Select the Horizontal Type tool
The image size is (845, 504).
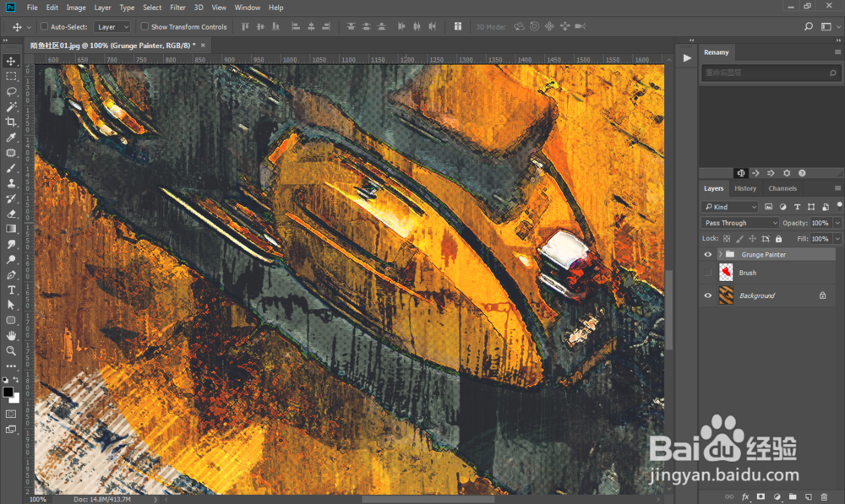point(12,290)
